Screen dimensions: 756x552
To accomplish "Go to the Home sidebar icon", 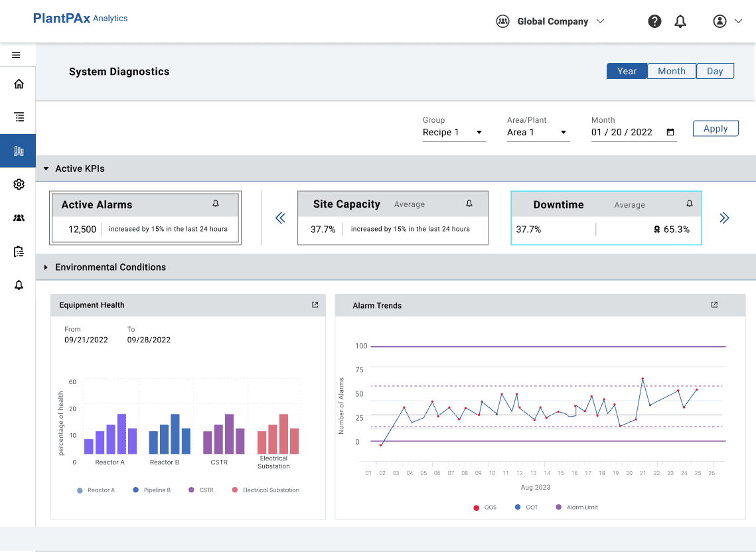I will 19,84.
